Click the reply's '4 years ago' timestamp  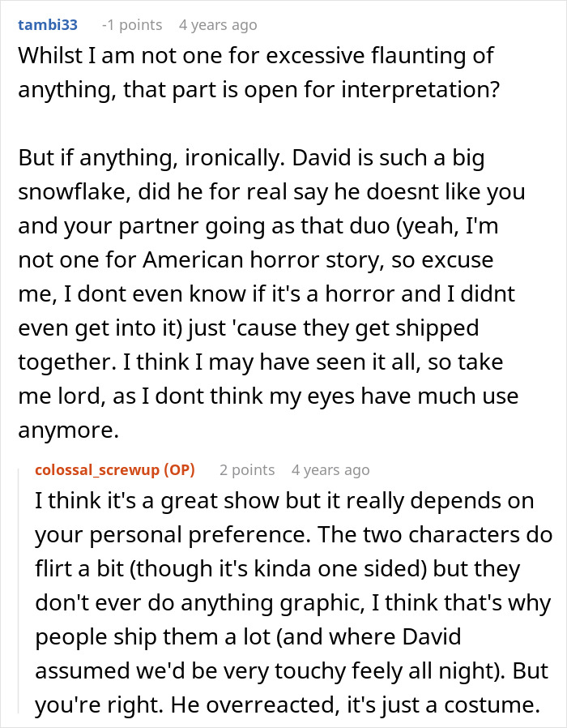pos(330,470)
